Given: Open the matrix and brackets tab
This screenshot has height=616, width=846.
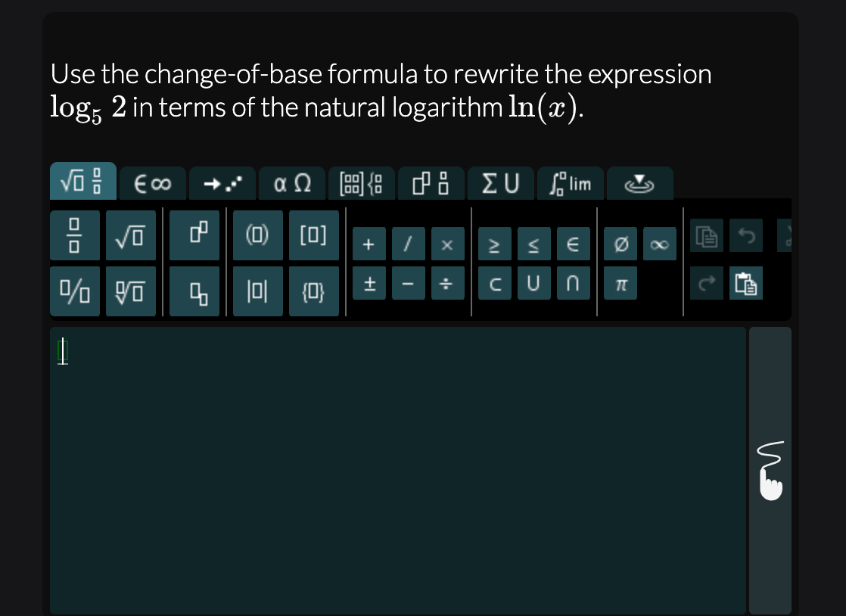Looking at the screenshot, I should tap(362, 182).
